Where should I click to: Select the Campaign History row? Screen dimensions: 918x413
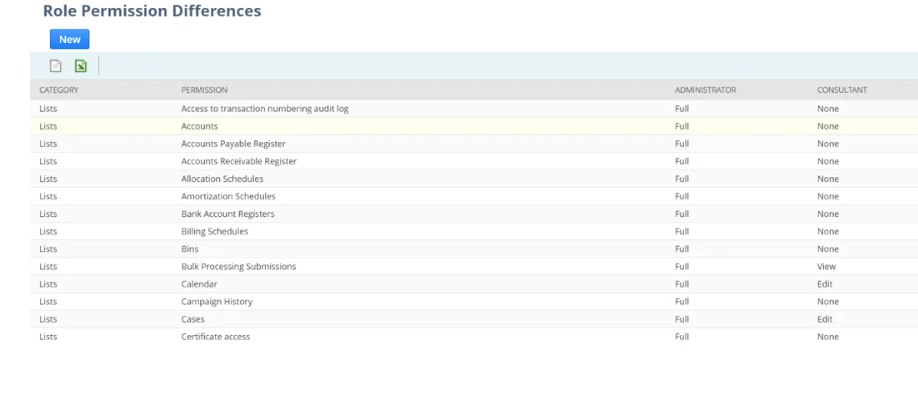tap(216, 302)
